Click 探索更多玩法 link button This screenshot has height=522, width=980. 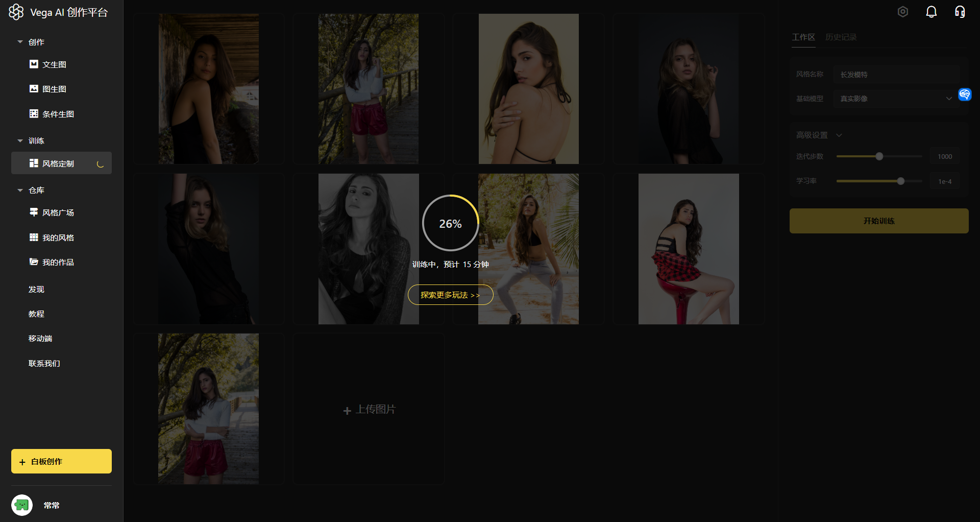coord(450,295)
